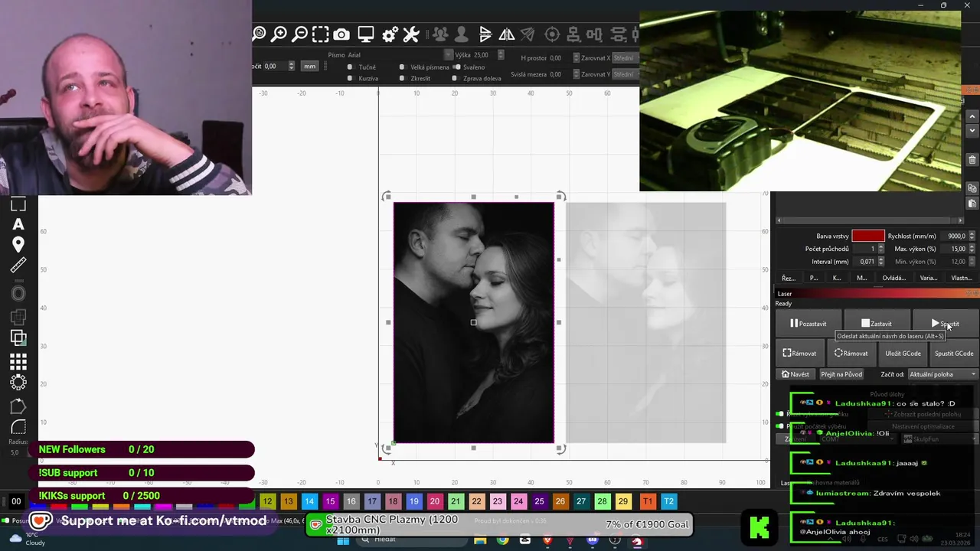Screen dimensions: 980x551
Task: Click the offset shapes ring icon
Action: point(18,293)
